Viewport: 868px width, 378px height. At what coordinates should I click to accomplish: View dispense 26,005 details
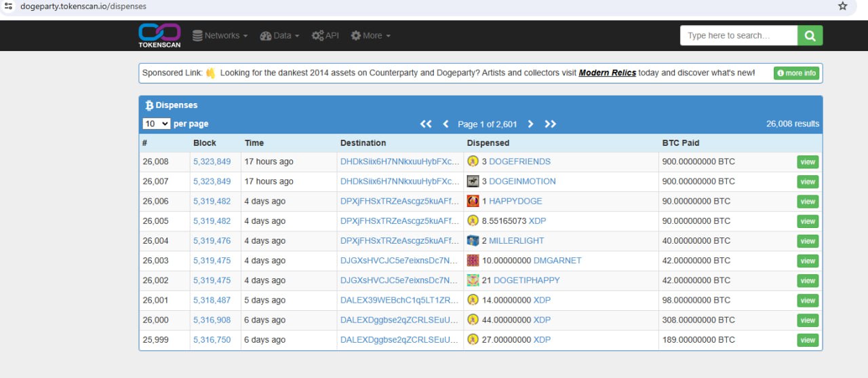point(807,221)
